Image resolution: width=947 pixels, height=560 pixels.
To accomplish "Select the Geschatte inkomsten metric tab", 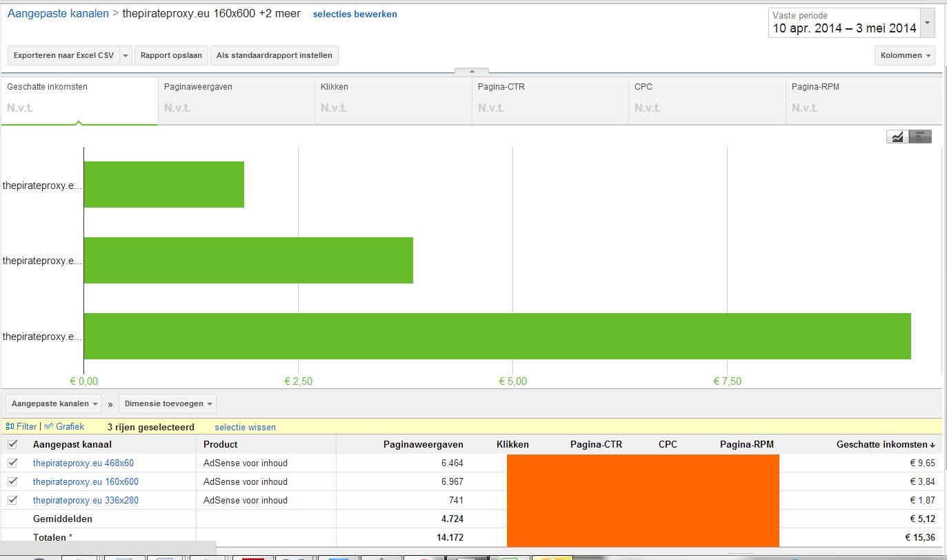I will 79,101.
